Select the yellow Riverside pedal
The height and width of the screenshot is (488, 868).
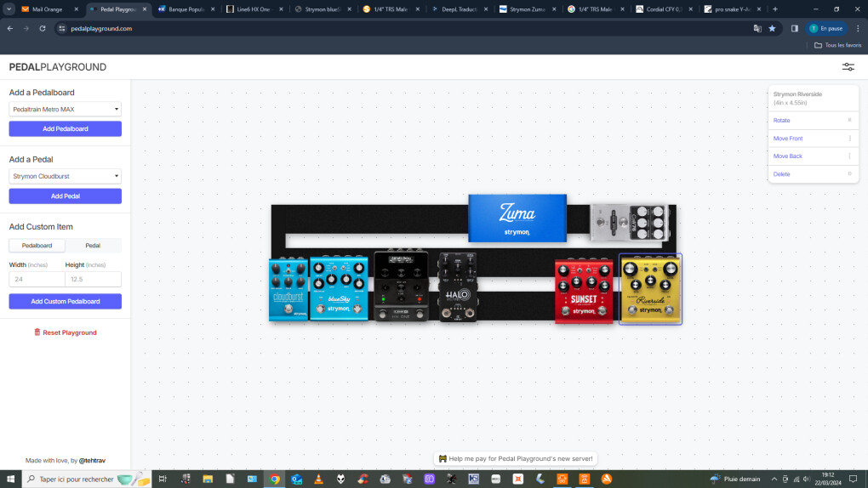point(650,289)
